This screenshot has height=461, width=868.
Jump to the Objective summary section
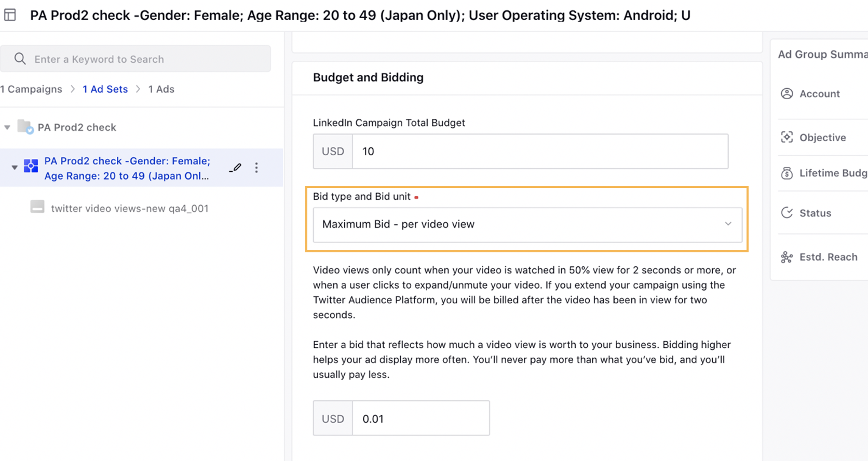pos(823,137)
